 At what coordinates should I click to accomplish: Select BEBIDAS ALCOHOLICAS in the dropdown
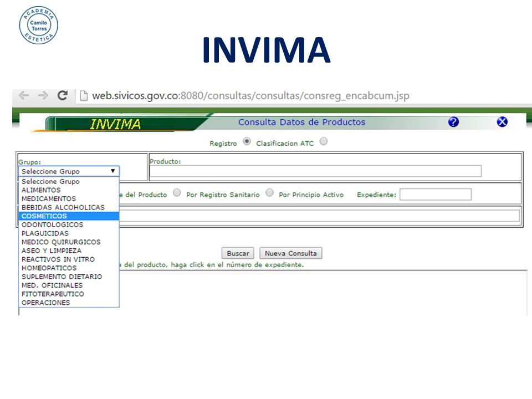point(69,207)
